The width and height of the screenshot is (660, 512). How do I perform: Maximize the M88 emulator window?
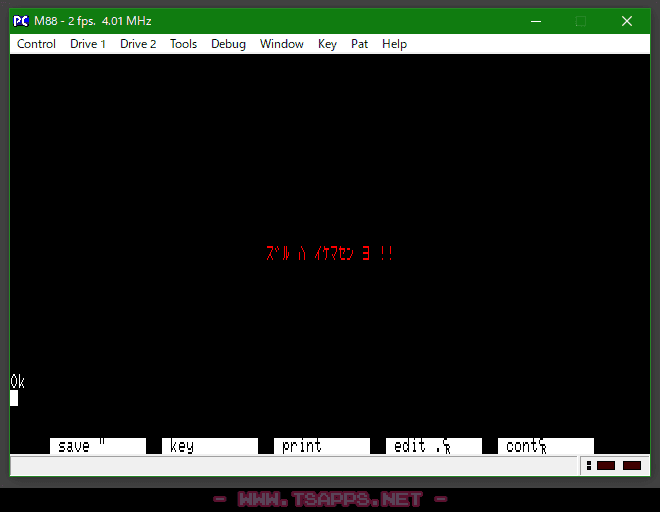[x=580, y=20]
